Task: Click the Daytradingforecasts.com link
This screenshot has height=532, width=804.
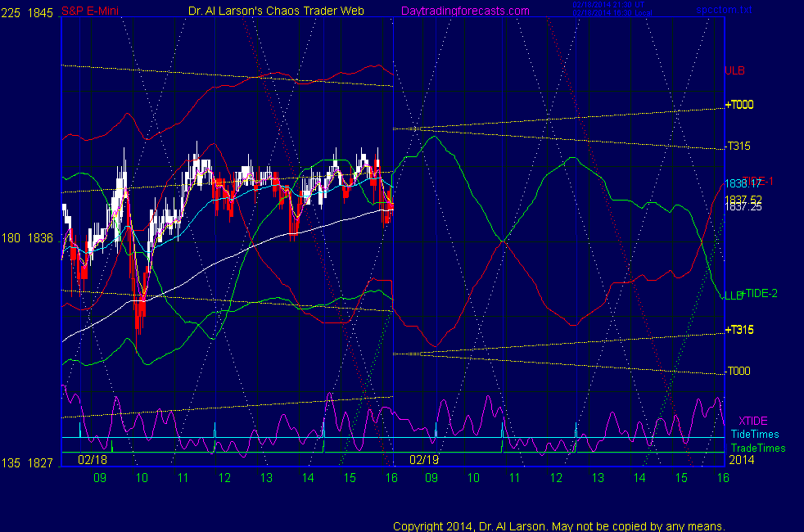Action: (x=464, y=11)
